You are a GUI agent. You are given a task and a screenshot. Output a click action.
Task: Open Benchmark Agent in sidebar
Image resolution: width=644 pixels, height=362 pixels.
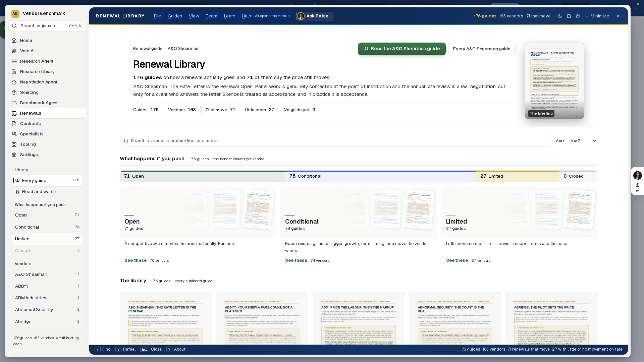tap(47, 103)
